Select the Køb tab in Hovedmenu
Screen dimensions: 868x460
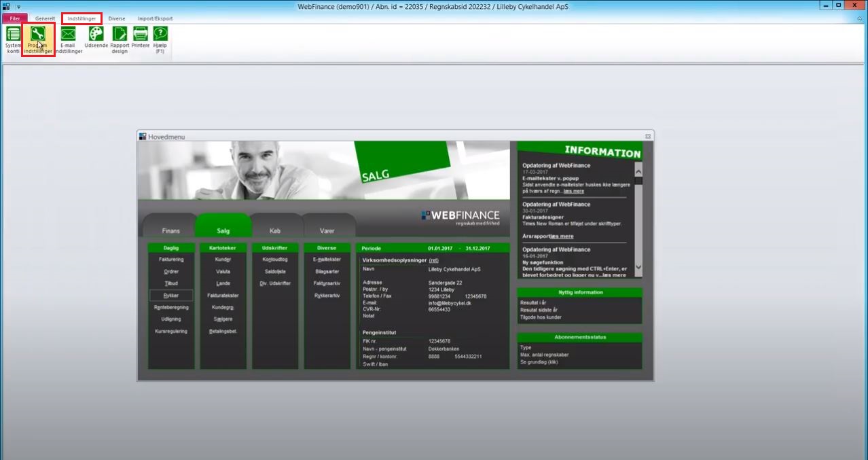275,230
